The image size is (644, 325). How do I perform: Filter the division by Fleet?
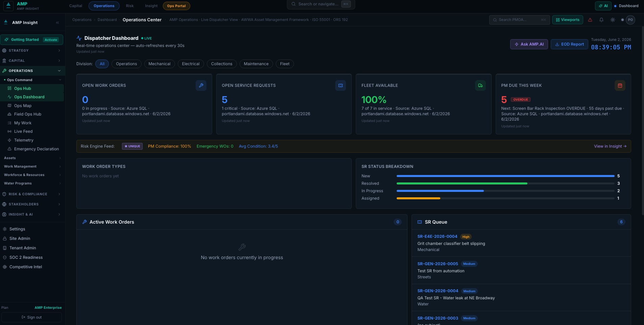click(x=285, y=64)
